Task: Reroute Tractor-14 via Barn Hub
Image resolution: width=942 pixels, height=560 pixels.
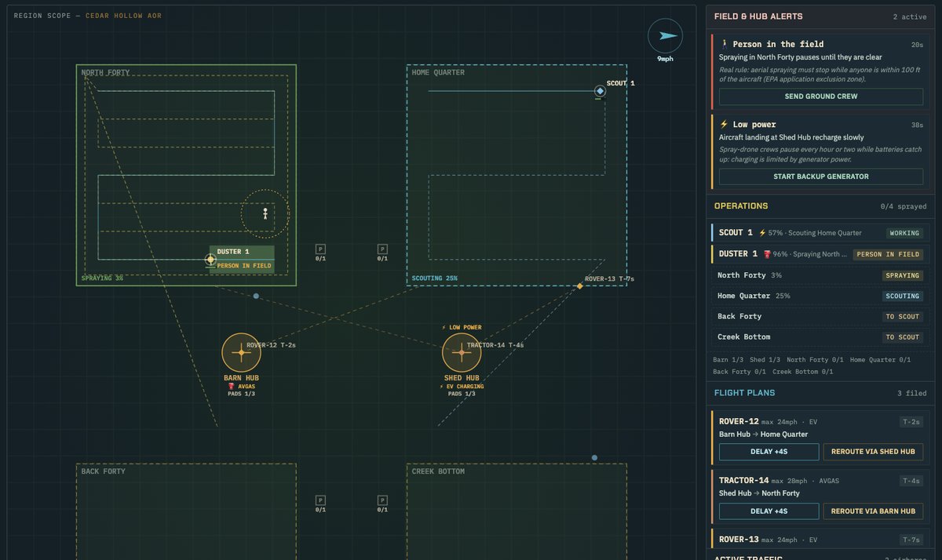Action: tap(873, 511)
